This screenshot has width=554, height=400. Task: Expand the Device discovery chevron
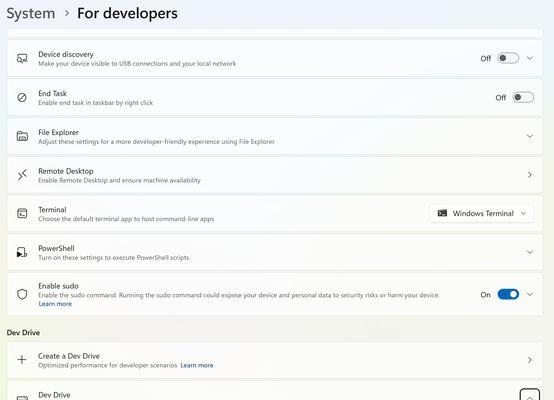coord(530,58)
